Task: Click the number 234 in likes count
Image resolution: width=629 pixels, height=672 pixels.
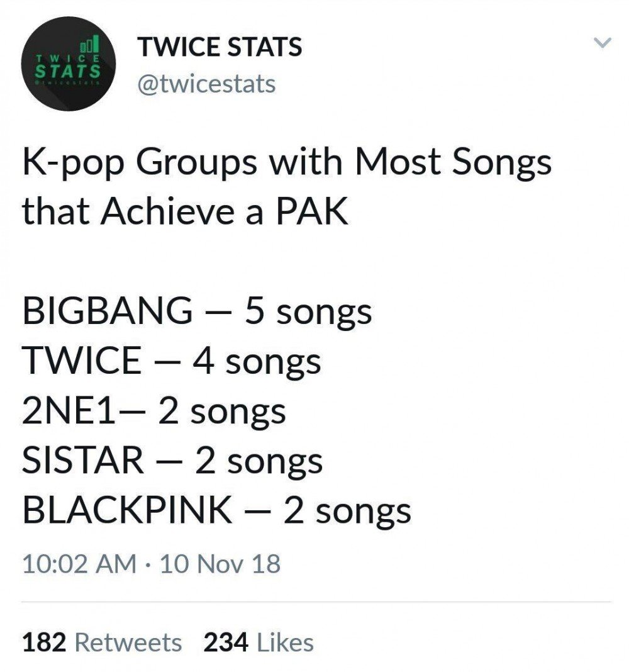Action: (226, 642)
